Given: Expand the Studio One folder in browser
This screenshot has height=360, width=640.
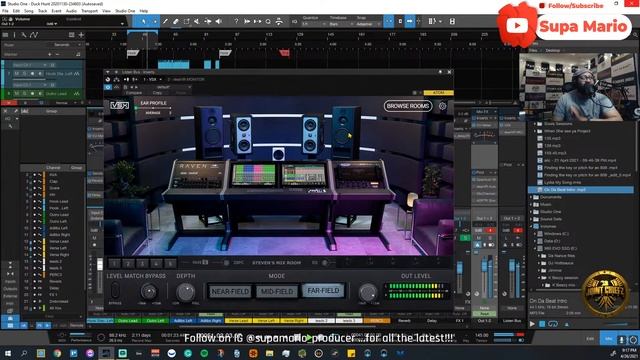Looking at the screenshot, I should (531, 212).
